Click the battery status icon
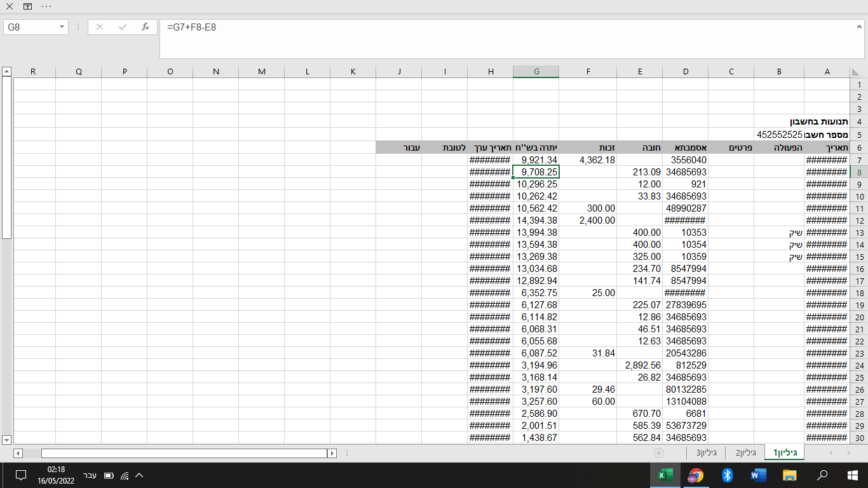 coord(109,475)
